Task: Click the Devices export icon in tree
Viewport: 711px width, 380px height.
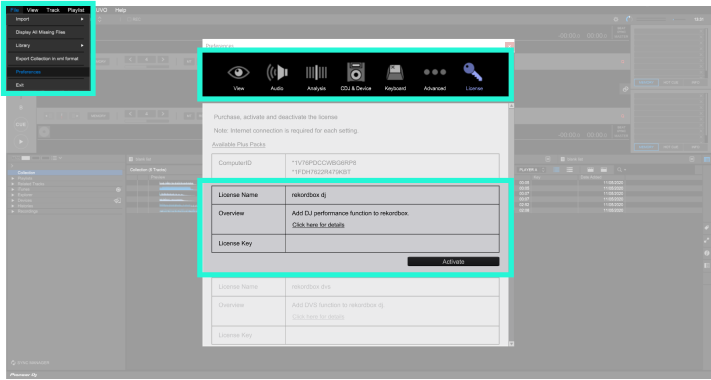Action: tap(117, 200)
